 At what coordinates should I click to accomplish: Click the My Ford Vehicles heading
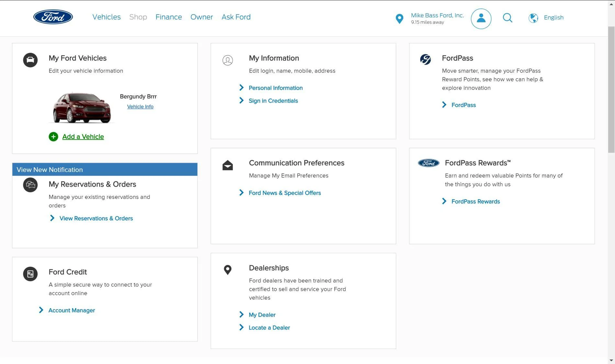(78, 58)
